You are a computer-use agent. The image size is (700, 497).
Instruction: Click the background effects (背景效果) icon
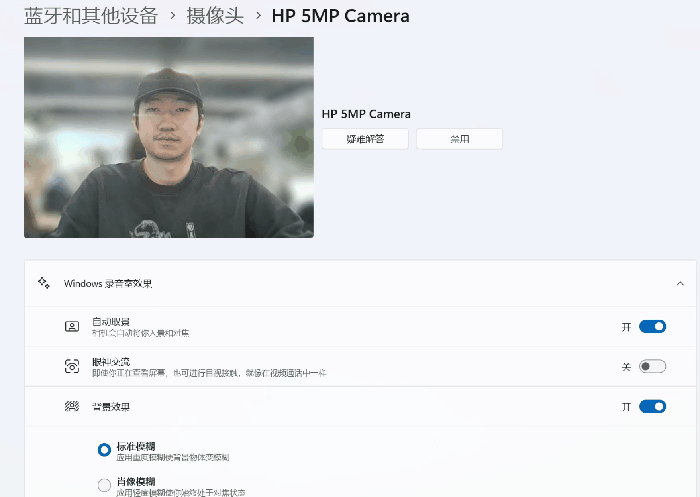pos(72,407)
